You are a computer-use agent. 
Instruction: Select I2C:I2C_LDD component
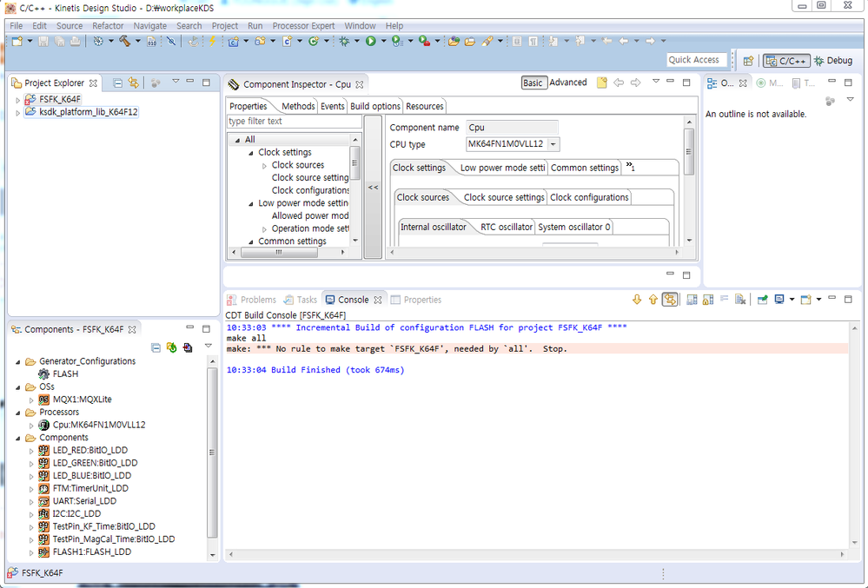[x=76, y=514]
